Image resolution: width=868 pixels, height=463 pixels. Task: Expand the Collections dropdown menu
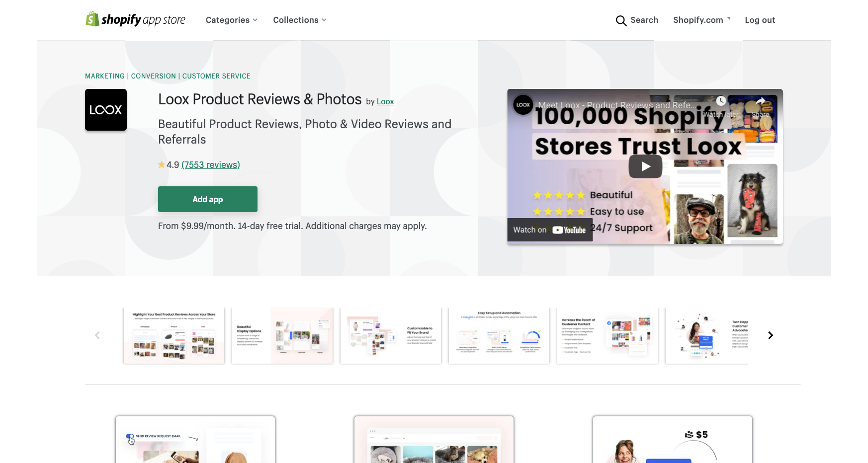pyautogui.click(x=300, y=20)
